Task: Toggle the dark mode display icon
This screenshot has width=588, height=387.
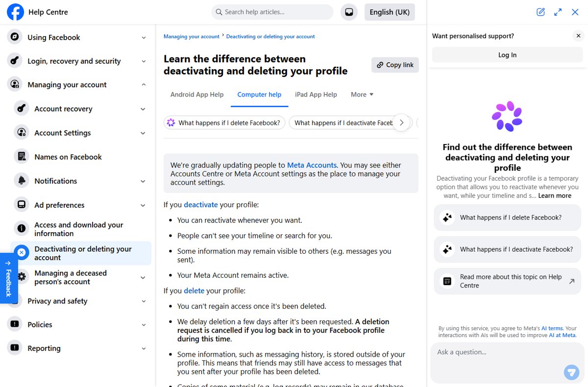Action: click(349, 12)
